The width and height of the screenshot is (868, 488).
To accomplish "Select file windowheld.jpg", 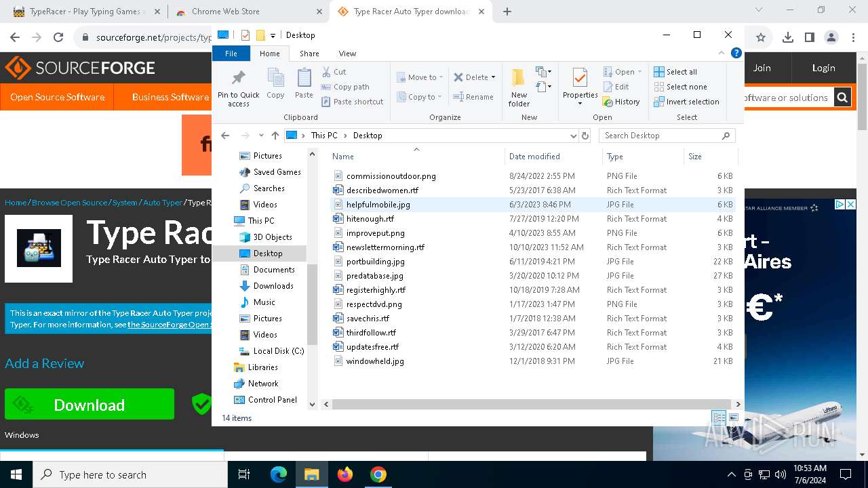I will coord(375,361).
